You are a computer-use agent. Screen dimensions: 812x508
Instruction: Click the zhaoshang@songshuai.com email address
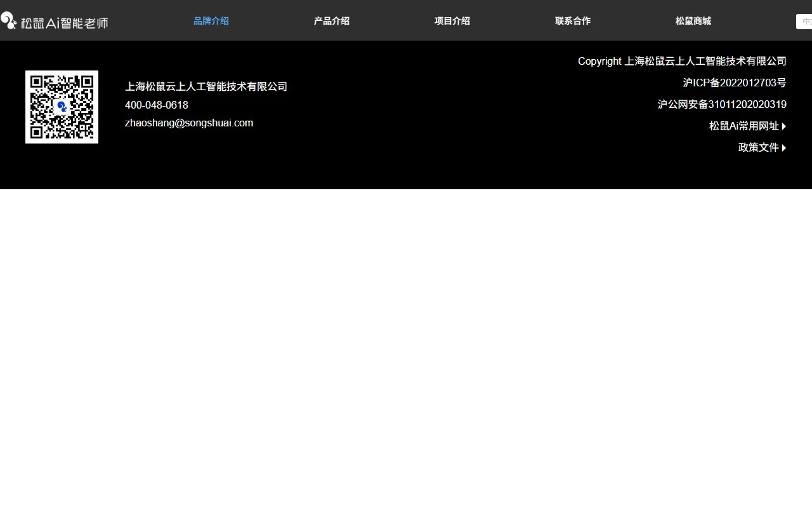coord(189,123)
